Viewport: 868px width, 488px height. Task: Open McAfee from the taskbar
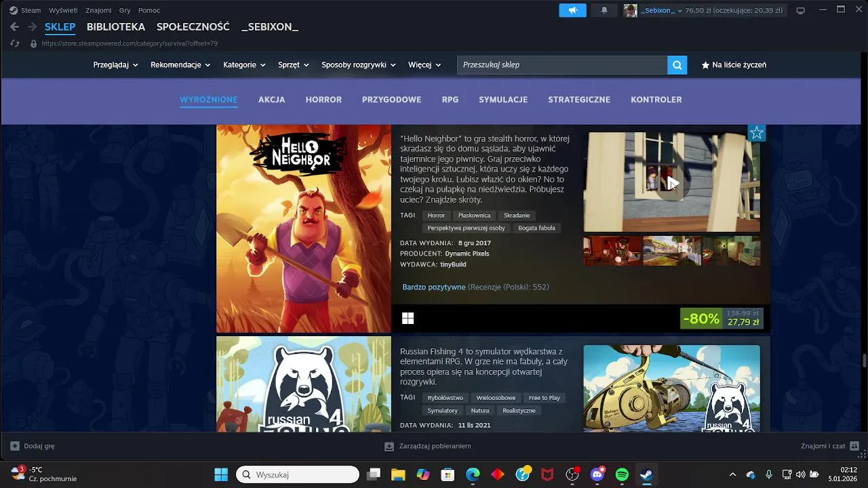pos(547,474)
